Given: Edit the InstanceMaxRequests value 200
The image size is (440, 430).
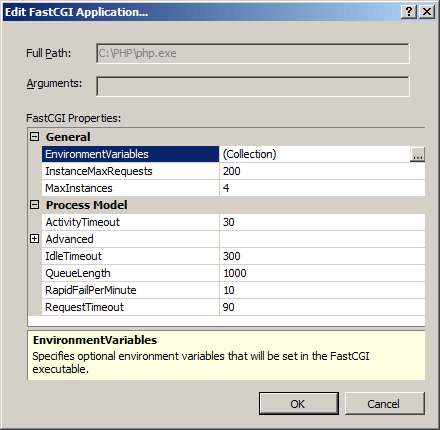Looking at the screenshot, I should pyautogui.click(x=322, y=171).
